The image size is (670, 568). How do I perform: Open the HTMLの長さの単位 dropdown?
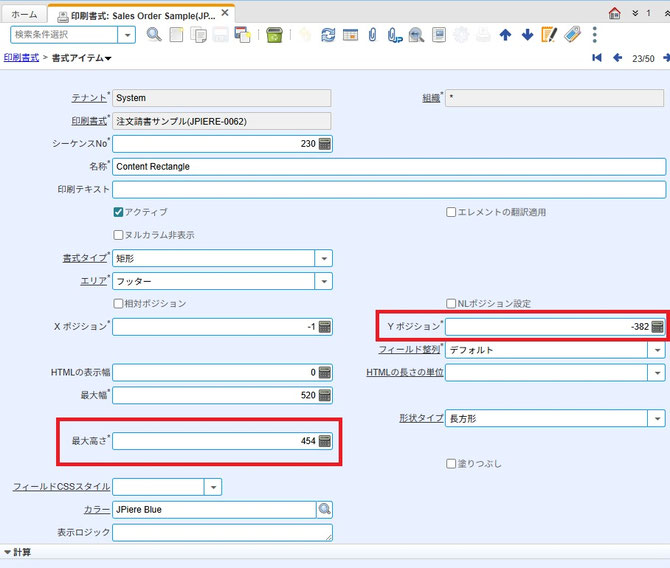[x=657, y=373]
